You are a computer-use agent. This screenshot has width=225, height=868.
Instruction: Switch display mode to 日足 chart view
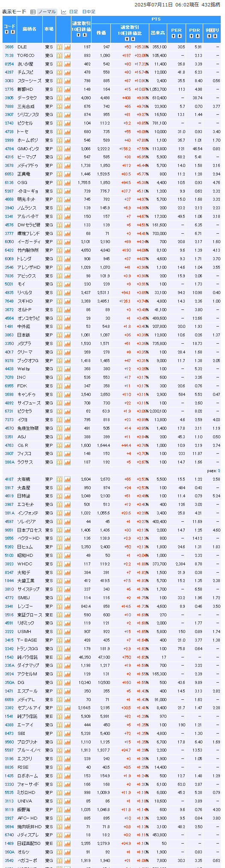click(x=74, y=12)
